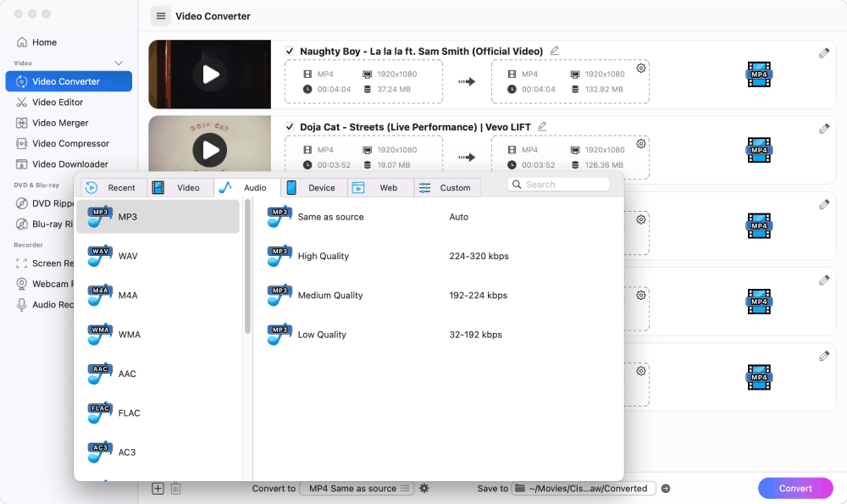Choose MP4 format icon for the fourth video
The image size is (847, 504).
(x=759, y=302)
